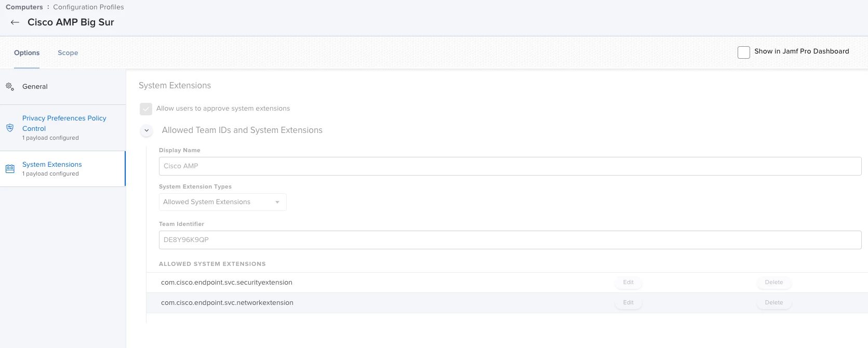Click the back arrow beside Cisco AMP Big Sur
This screenshot has width=868, height=348.
[15, 22]
